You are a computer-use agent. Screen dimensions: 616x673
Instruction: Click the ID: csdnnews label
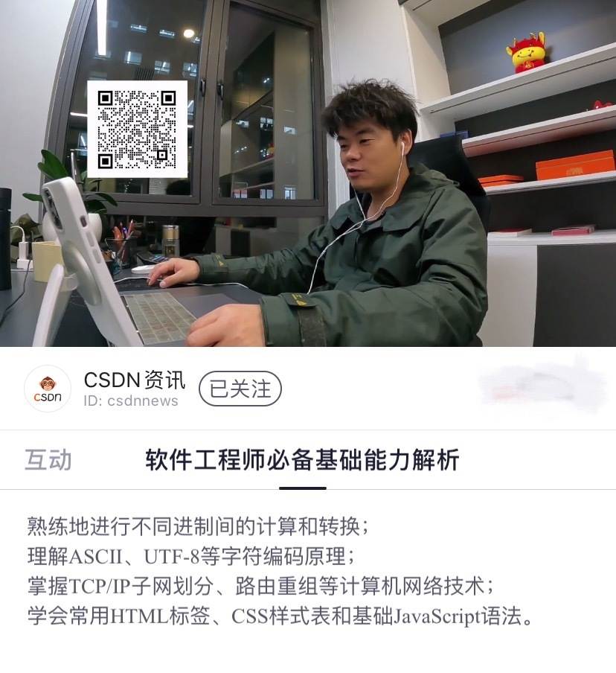131,401
